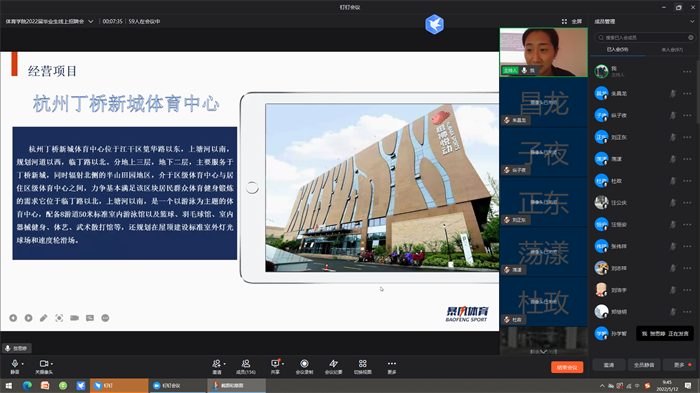Viewport: 700px width, 393px height.
Task: Open the More (three dots) toolbar menu
Action: [x=392, y=364]
